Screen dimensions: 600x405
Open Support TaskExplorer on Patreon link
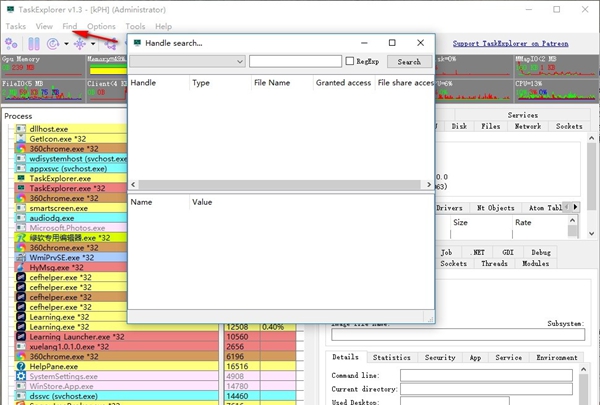[x=510, y=44]
